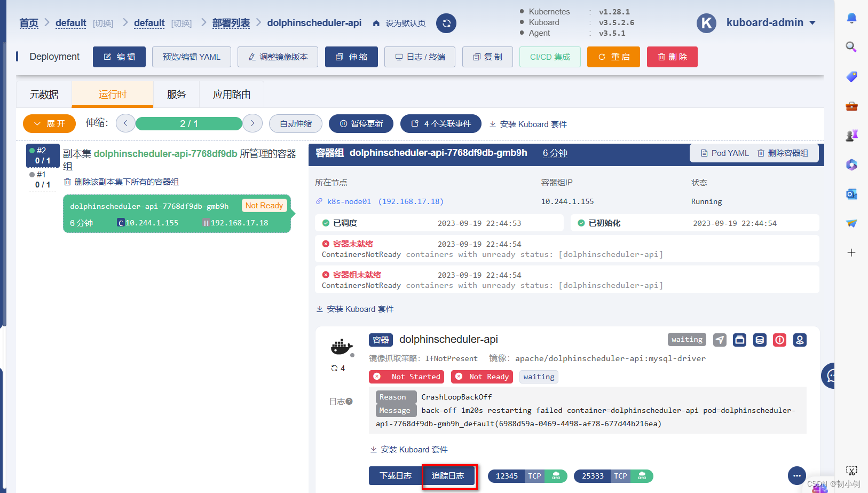Decrease replicas with the left arrow
Viewport: 868px width, 493px height.
tap(125, 123)
